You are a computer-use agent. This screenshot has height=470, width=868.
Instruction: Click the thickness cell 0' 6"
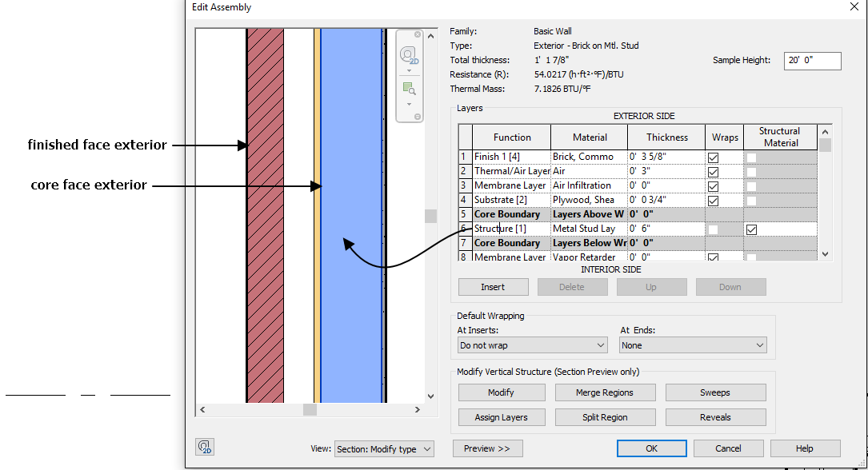666,229
